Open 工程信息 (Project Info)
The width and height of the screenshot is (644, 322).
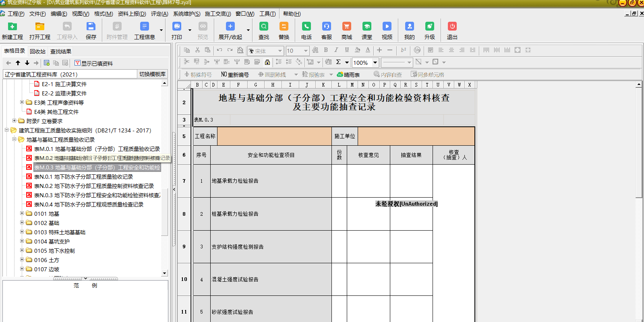[144, 31]
